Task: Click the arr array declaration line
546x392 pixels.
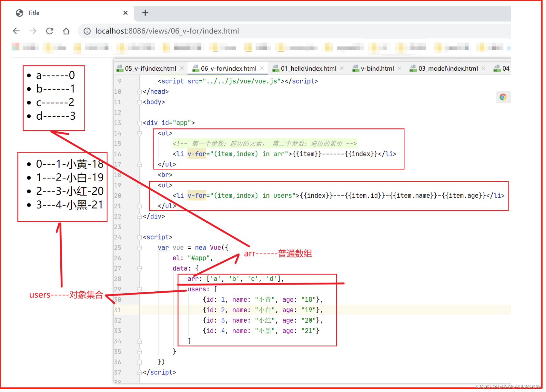Action: (236, 279)
